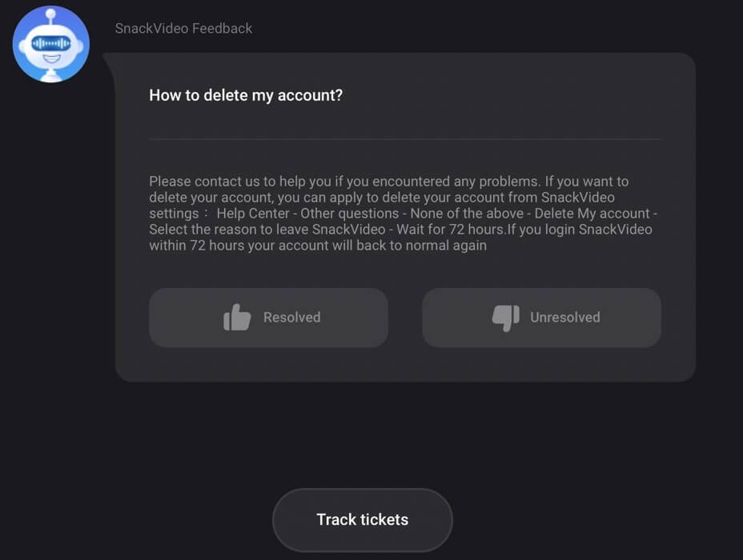Viewport: 743px width, 560px height.
Task: Click the "Resolved" label text
Action: [291, 318]
